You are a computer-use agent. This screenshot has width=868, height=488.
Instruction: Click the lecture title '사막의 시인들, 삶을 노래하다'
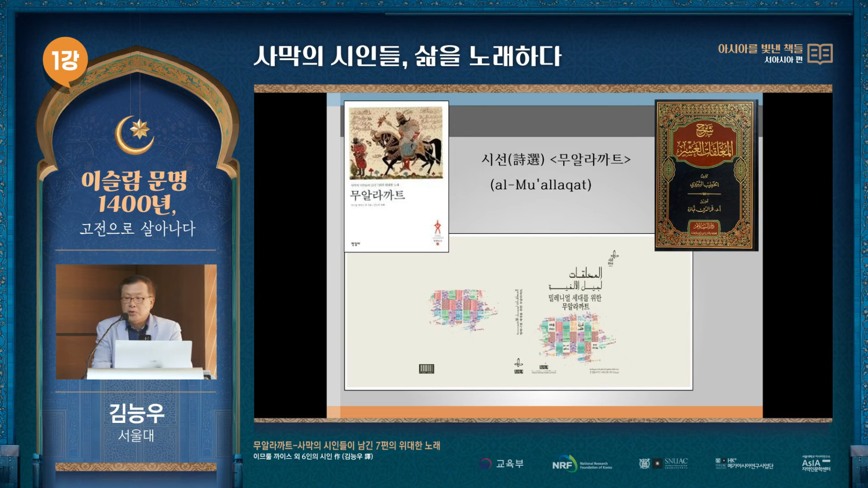tap(407, 56)
